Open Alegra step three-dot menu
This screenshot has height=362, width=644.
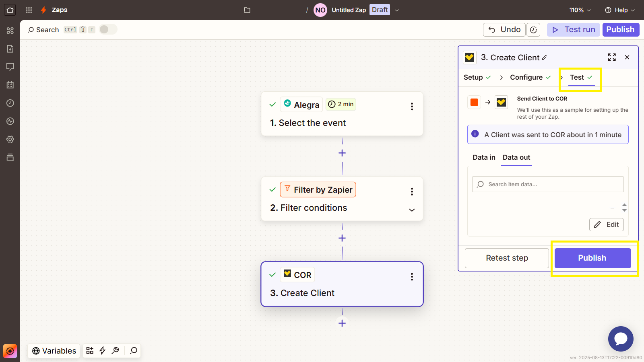pyautogui.click(x=412, y=107)
